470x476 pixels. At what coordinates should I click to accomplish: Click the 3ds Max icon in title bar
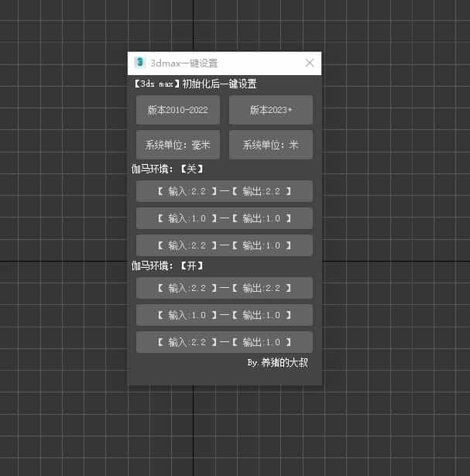click(x=139, y=63)
